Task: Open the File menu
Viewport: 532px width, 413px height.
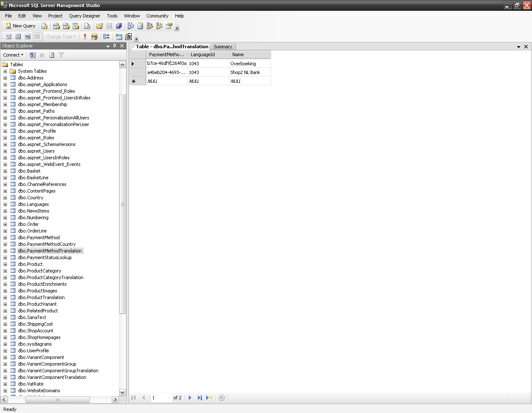Action: click(8, 16)
